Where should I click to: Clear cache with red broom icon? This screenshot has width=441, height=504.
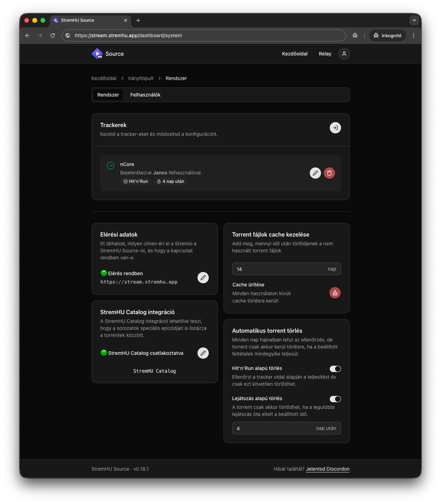(335, 293)
